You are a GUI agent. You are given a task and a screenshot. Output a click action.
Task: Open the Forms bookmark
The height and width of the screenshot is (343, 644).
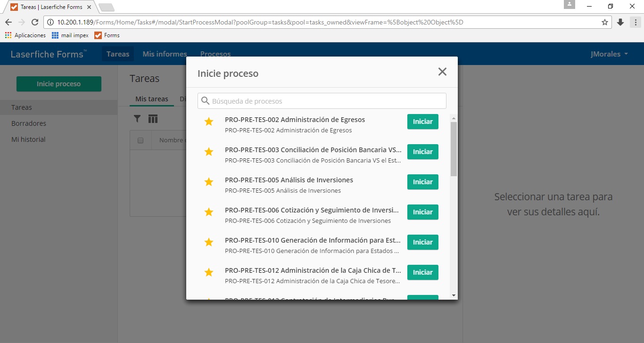point(107,35)
